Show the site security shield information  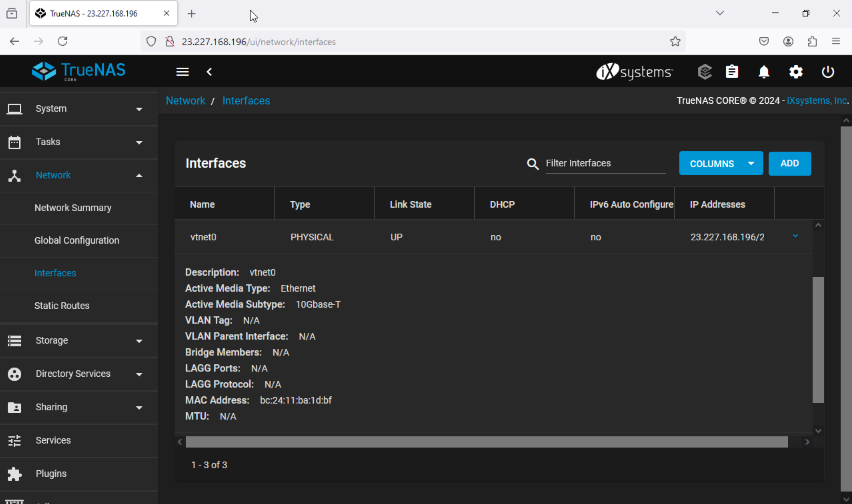151,41
